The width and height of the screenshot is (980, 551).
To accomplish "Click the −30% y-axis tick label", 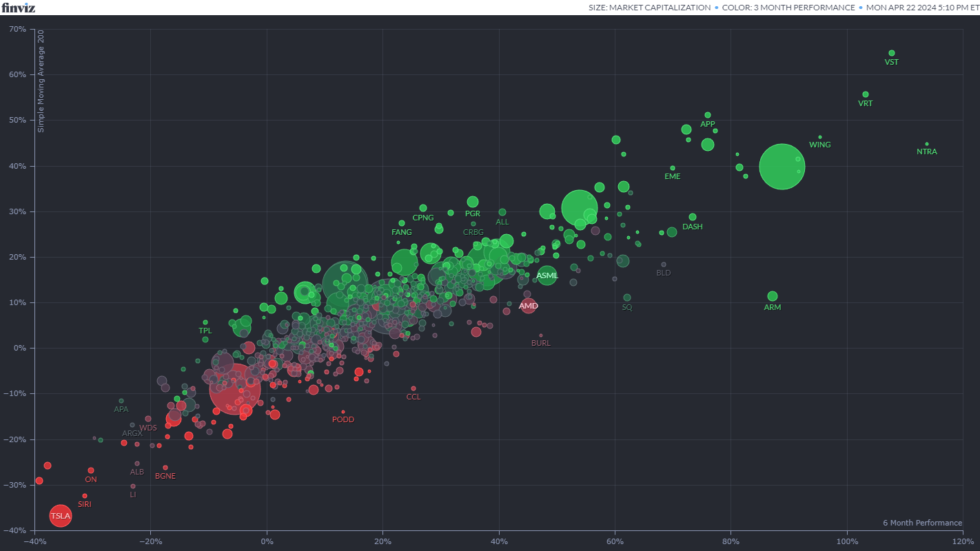I will [16, 485].
